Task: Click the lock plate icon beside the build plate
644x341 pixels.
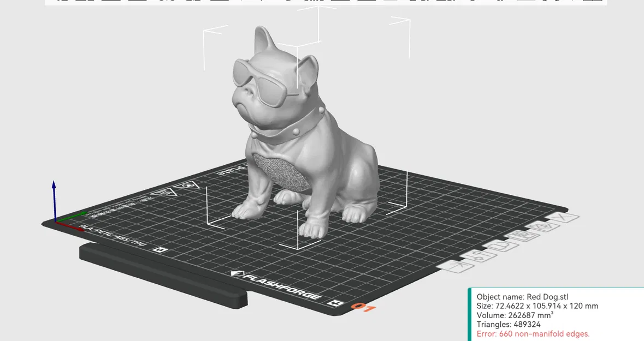Action: [x=502, y=245]
